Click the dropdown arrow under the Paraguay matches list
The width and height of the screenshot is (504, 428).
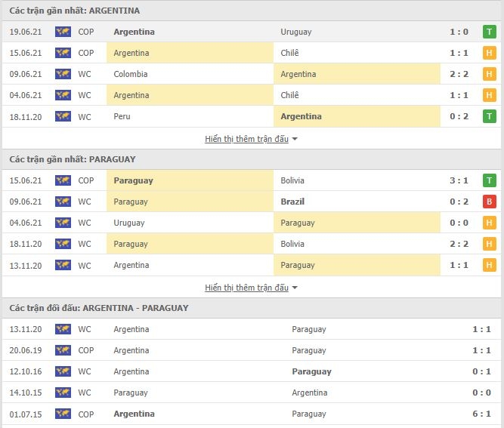coord(295,288)
